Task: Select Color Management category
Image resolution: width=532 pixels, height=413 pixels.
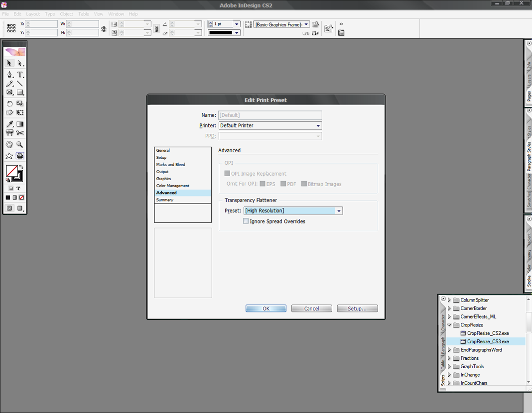Action: click(182, 186)
